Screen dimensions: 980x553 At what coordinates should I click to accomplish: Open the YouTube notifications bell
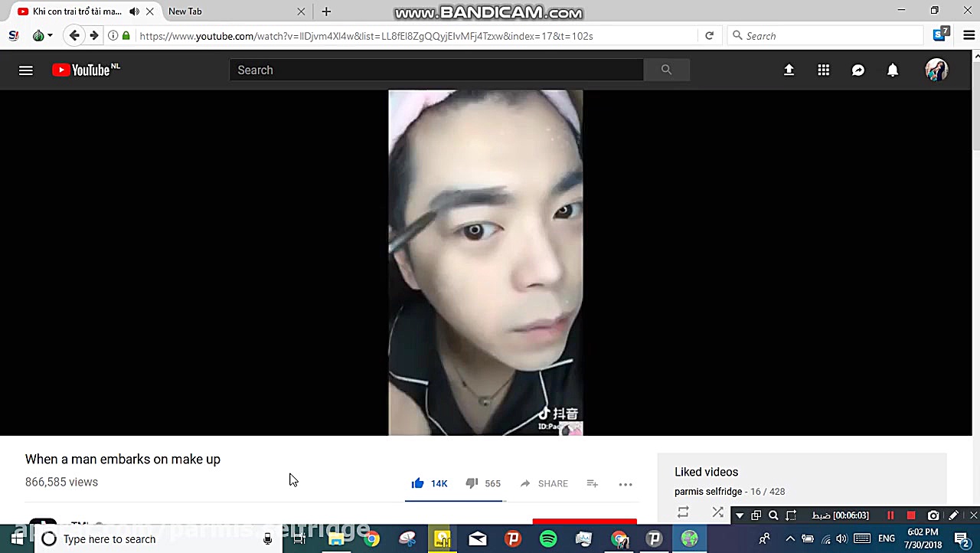(893, 70)
